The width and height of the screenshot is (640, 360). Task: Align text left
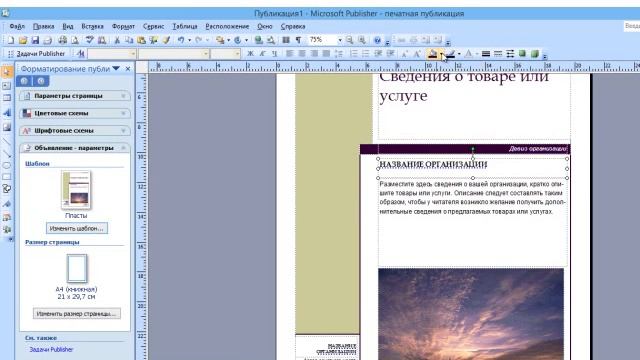point(289,53)
